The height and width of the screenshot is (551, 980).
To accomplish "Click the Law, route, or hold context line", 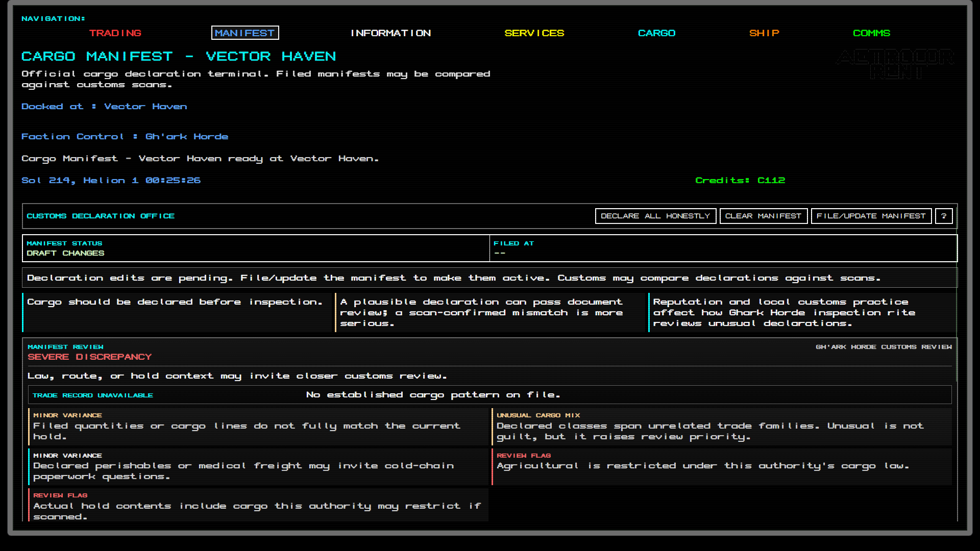I will [237, 376].
